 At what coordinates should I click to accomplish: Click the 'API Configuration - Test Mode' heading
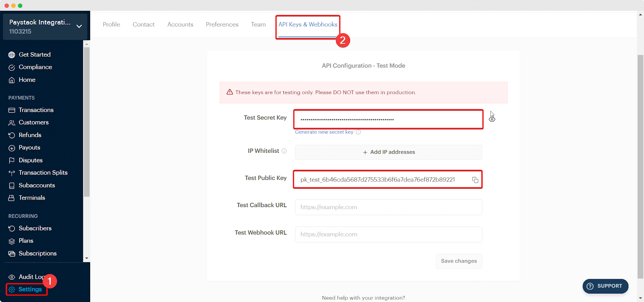[x=363, y=66]
